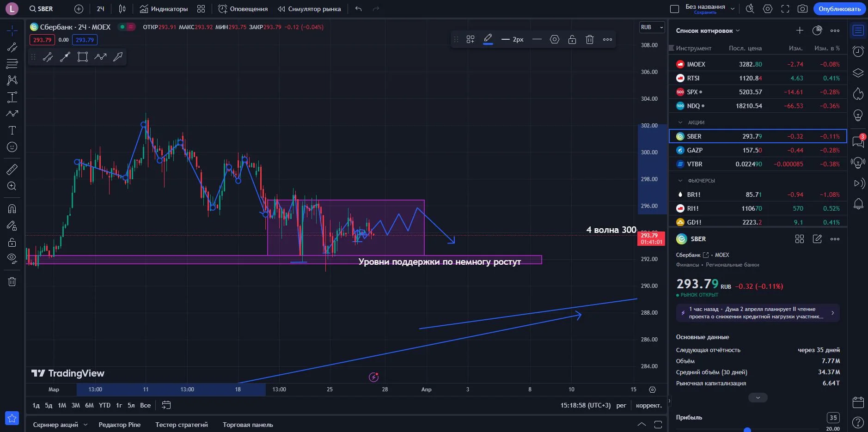Select the YTD time range
Image resolution: width=868 pixels, height=432 pixels.
[104, 405]
